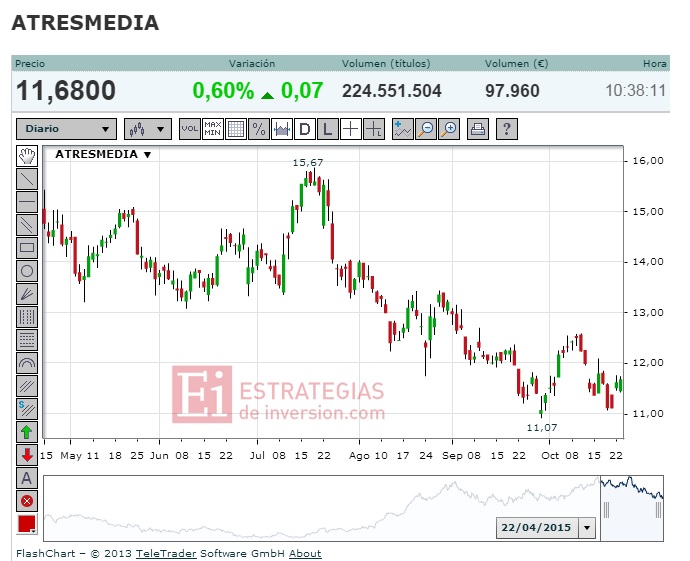The height and width of the screenshot is (561, 690).
Task: Click the 16,00 price axis label
Action: [x=648, y=161]
